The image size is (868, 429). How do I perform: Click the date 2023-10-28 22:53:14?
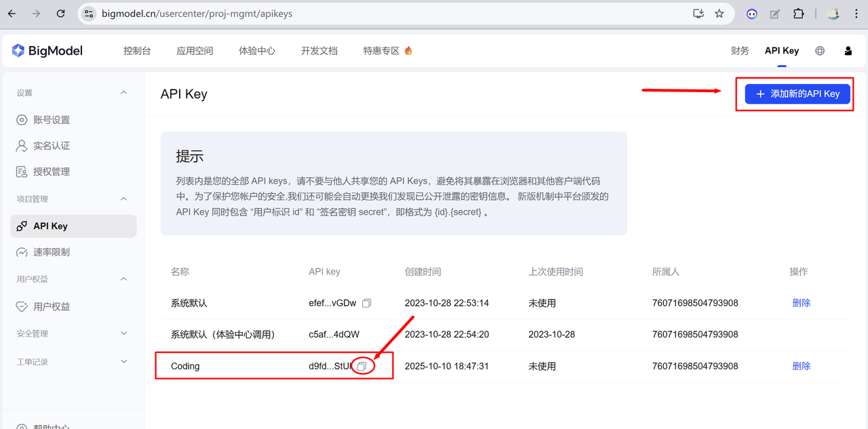click(x=447, y=303)
